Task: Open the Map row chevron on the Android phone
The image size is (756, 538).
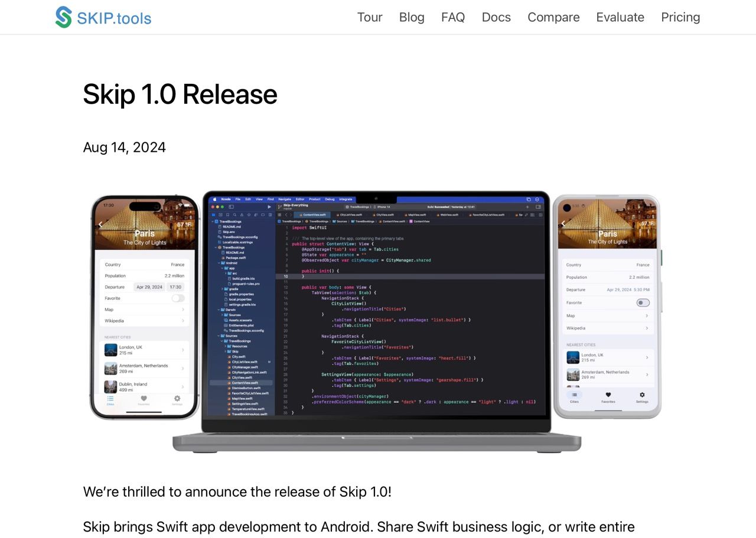Action: [647, 315]
